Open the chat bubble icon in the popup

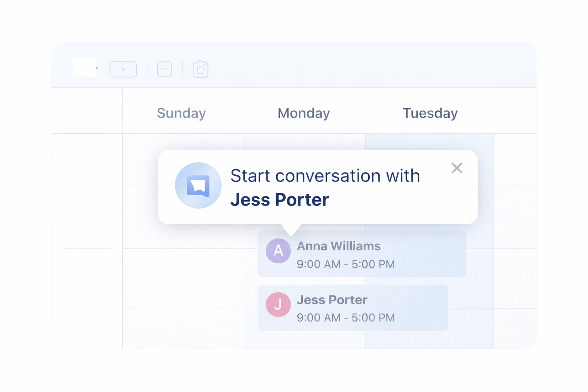pos(198,185)
